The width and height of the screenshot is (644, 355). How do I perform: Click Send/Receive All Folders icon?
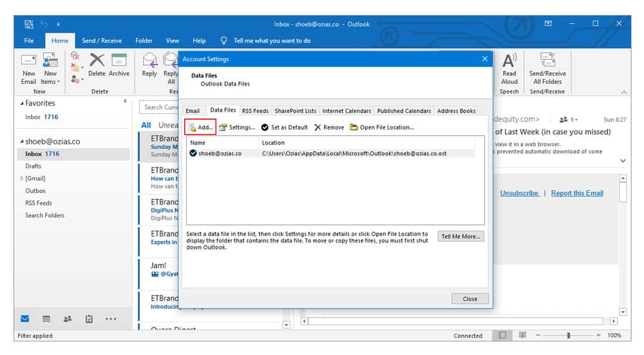pos(547,59)
